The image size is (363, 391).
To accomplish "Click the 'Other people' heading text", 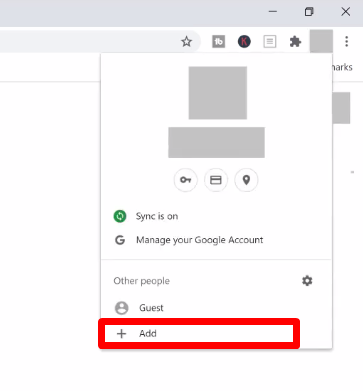I will pos(142,281).
